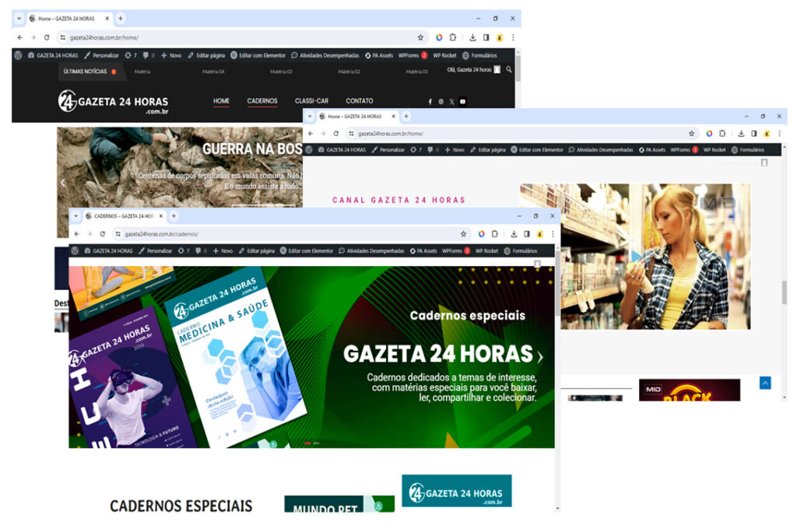Open the CADERNOS item in the site navigation

262,101
